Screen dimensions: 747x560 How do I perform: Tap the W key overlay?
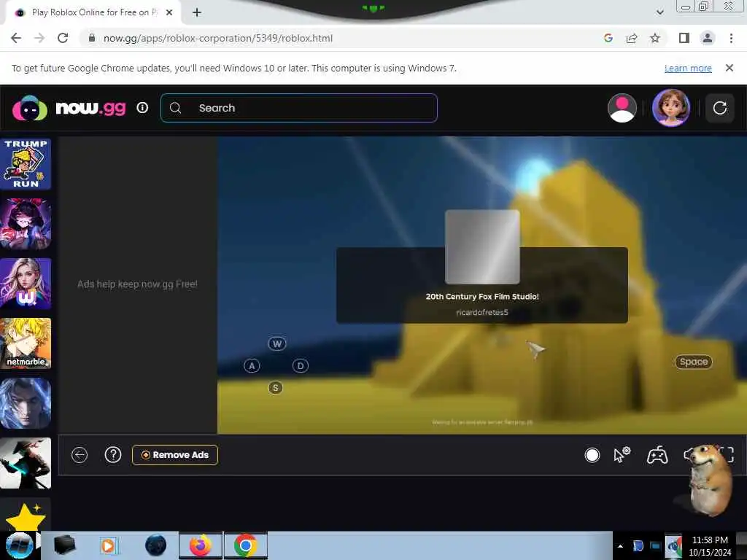(x=277, y=344)
